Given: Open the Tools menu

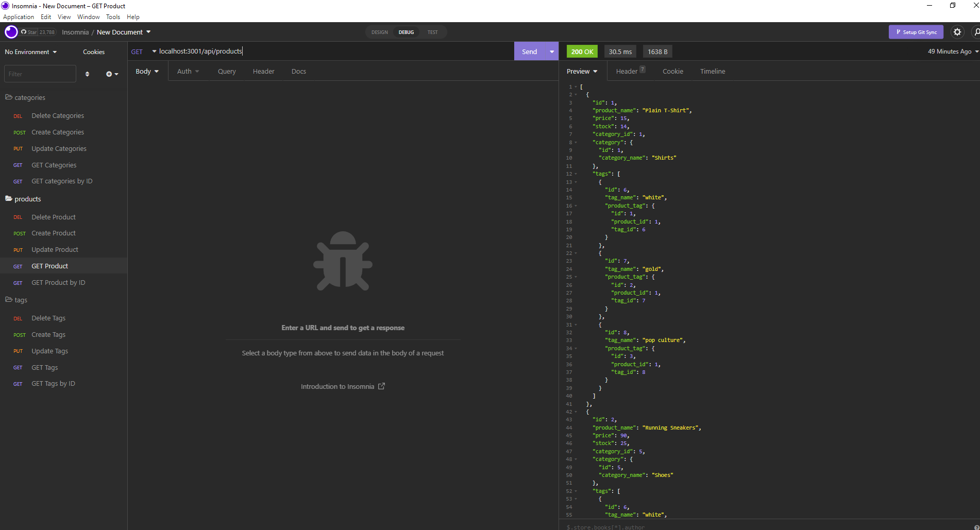Looking at the screenshot, I should coord(113,16).
